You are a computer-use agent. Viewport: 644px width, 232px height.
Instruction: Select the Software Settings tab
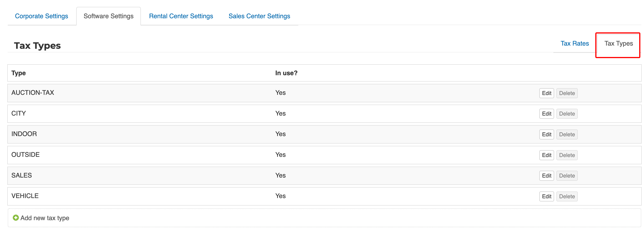click(109, 16)
